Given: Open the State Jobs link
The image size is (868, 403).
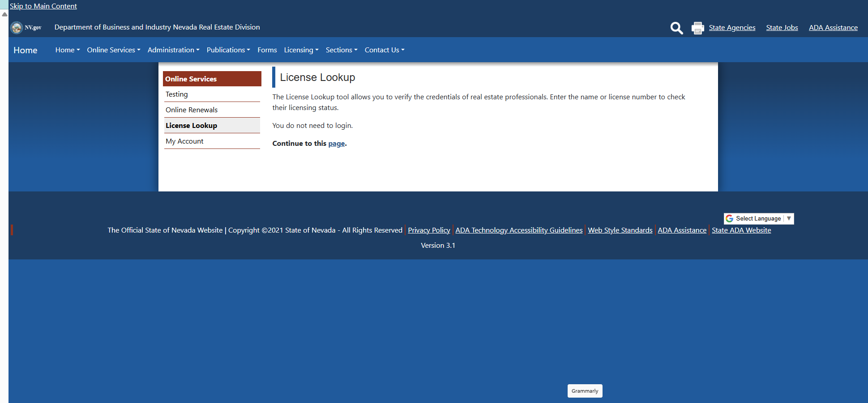Looking at the screenshot, I should [x=782, y=28].
